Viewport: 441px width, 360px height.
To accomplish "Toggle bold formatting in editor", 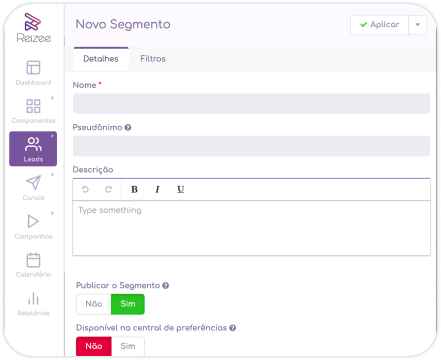I will coord(134,189).
